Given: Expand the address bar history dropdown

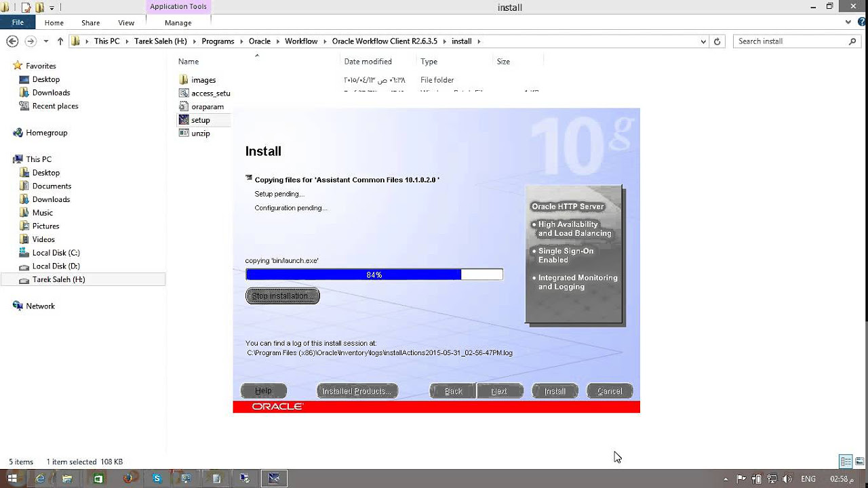Looking at the screenshot, I should (703, 41).
